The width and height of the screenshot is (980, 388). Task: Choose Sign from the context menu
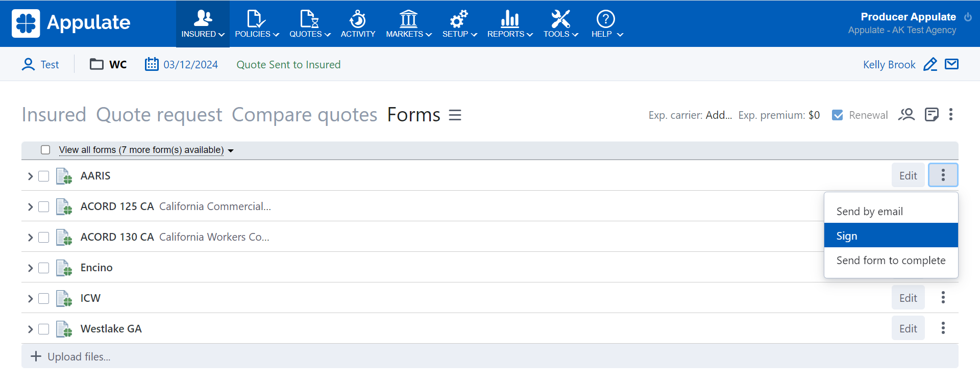[x=847, y=236]
